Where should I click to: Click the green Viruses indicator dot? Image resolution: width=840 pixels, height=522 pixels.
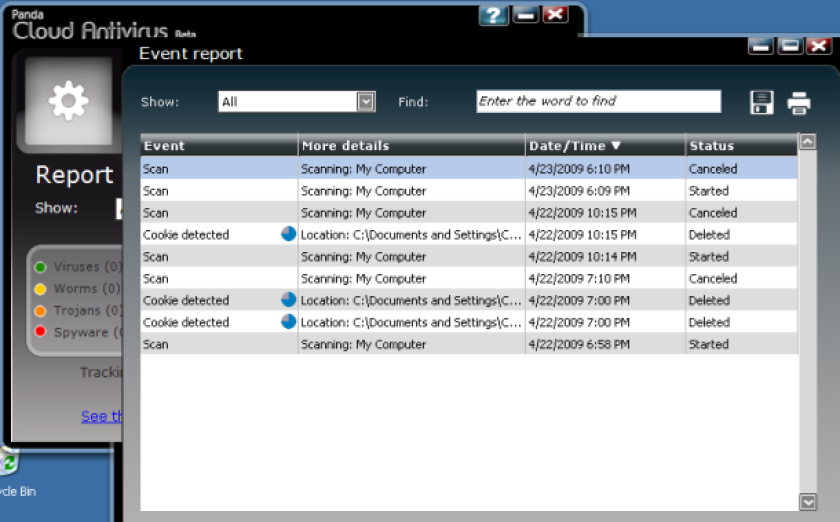pos(40,267)
